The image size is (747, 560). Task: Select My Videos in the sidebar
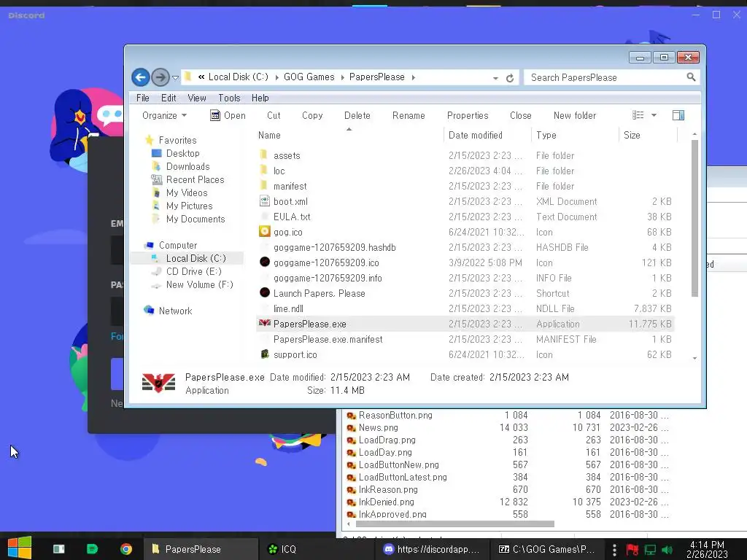tap(186, 192)
